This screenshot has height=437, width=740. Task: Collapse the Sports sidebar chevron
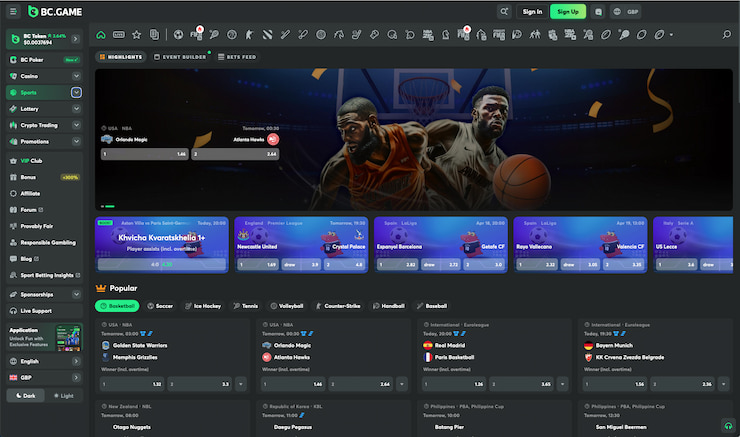[x=76, y=92]
